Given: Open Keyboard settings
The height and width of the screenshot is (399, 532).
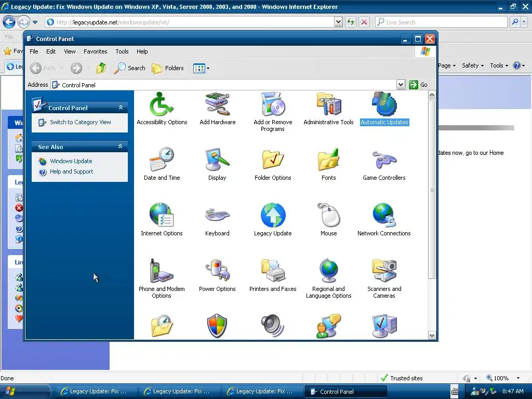Looking at the screenshot, I should click(x=217, y=220).
